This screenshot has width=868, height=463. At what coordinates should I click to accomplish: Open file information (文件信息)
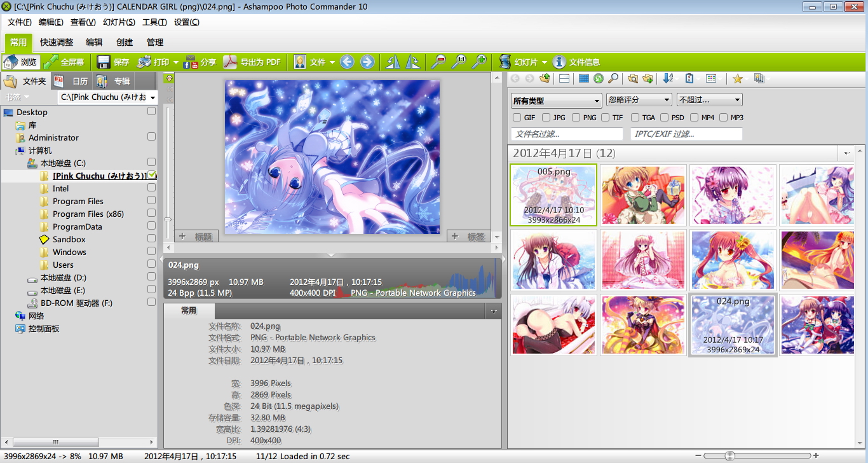click(576, 62)
